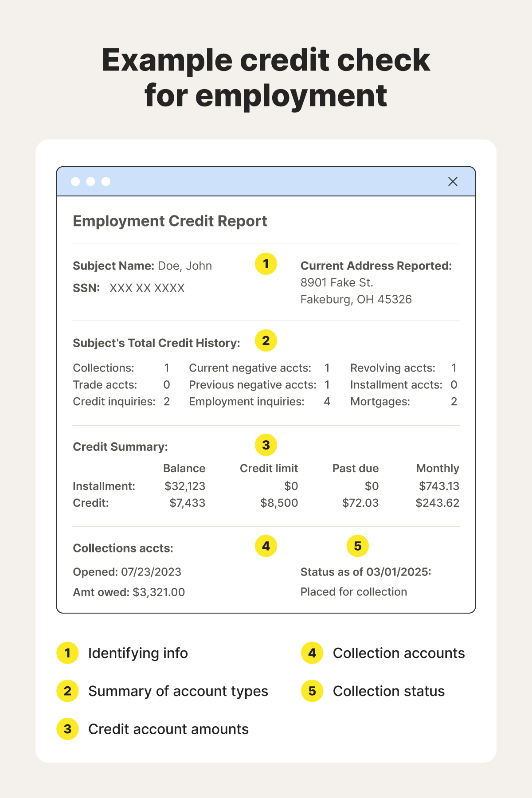
Task: Select badge 3 beside Credit Summary heading
Action: pyautogui.click(x=266, y=445)
